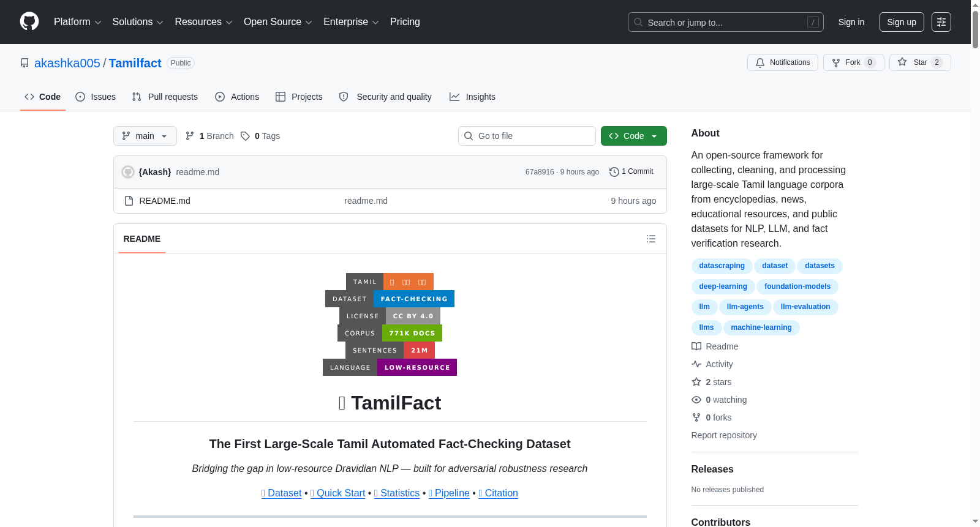Select the machine-learning topic tag
980x527 pixels.
761,327
